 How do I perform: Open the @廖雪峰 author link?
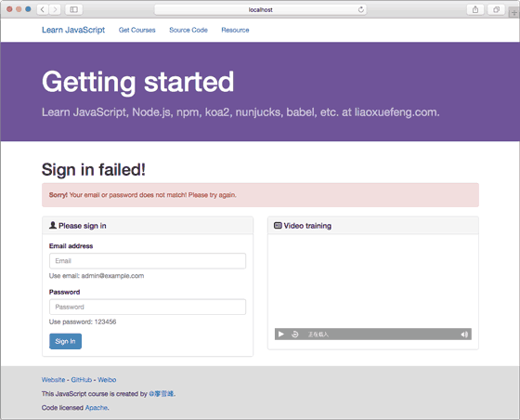(162, 394)
